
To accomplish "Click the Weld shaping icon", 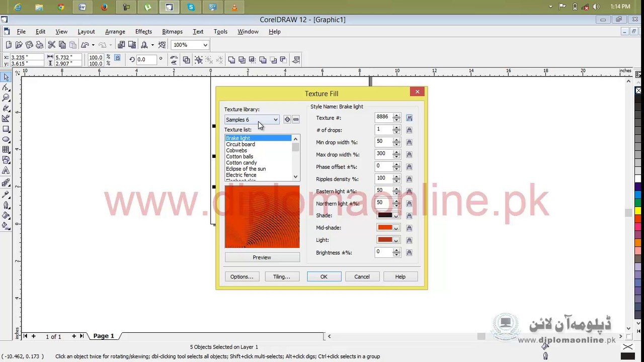I will coord(231,60).
